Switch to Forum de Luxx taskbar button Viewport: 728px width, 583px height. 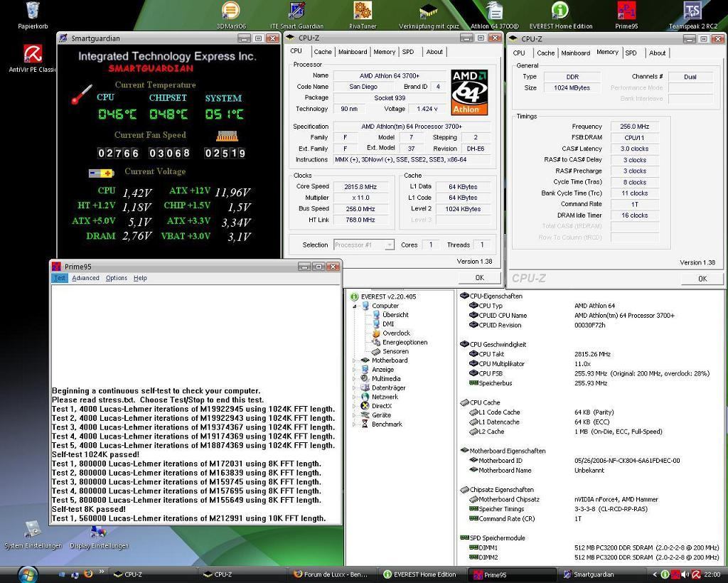point(331,574)
